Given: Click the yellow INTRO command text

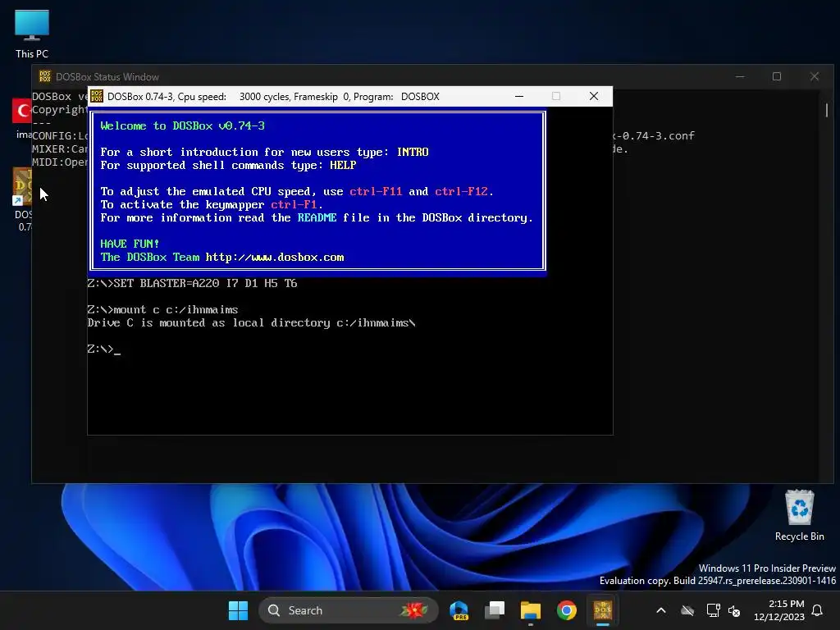Looking at the screenshot, I should [413, 152].
